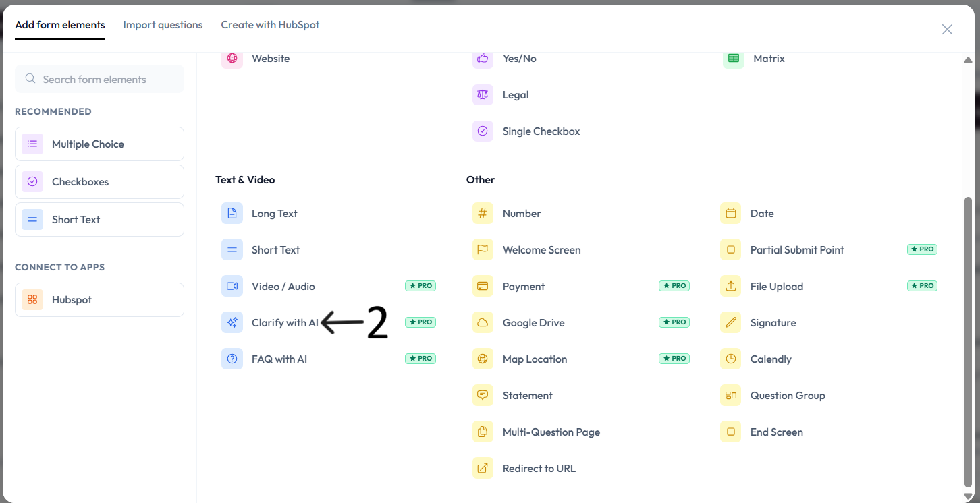The width and height of the screenshot is (980, 503).
Task: Click the PRO badge beside Video / Audio
Action: 420,286
